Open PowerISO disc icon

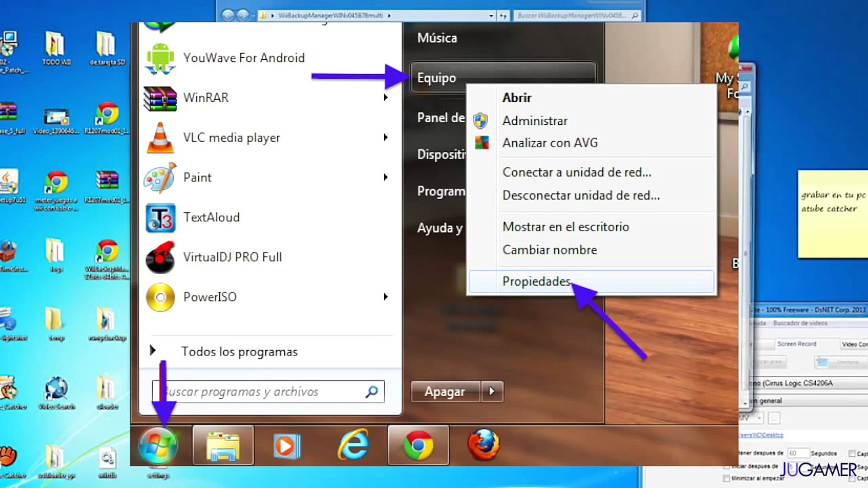click(160, 297)
